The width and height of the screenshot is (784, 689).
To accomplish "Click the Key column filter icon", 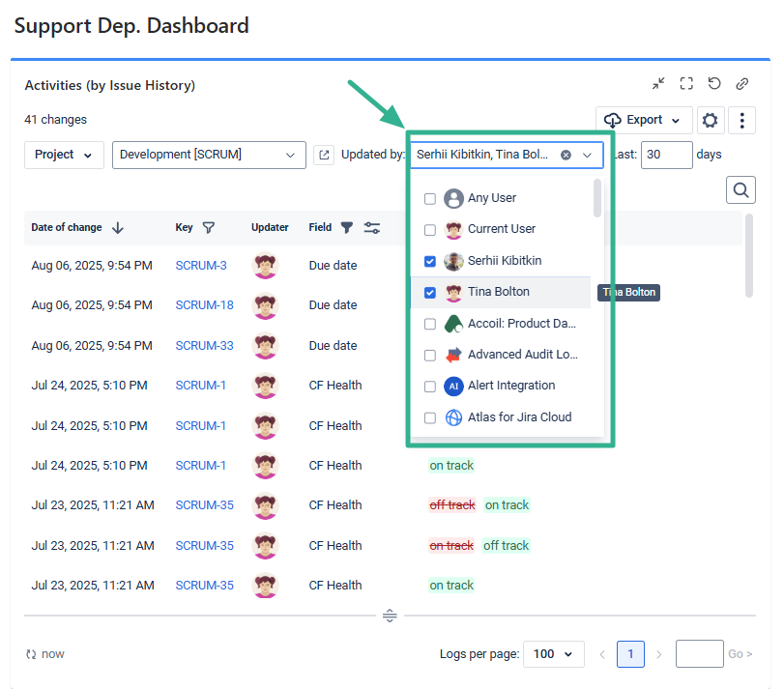I will coord(209,228).
